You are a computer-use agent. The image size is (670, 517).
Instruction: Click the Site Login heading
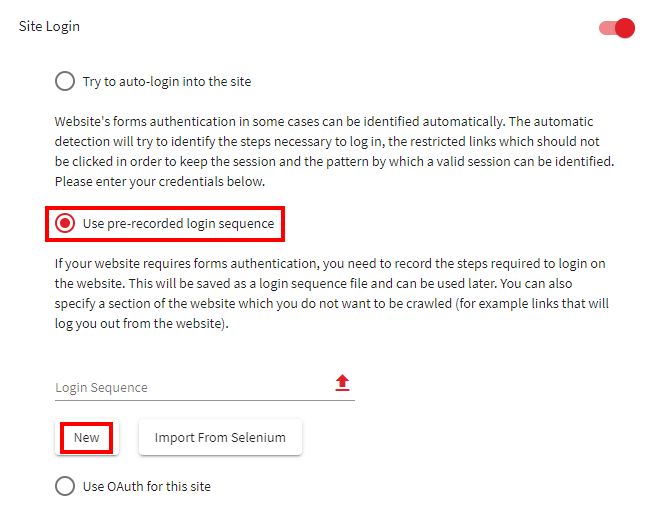pyautogui.click(x=49, y=26)
